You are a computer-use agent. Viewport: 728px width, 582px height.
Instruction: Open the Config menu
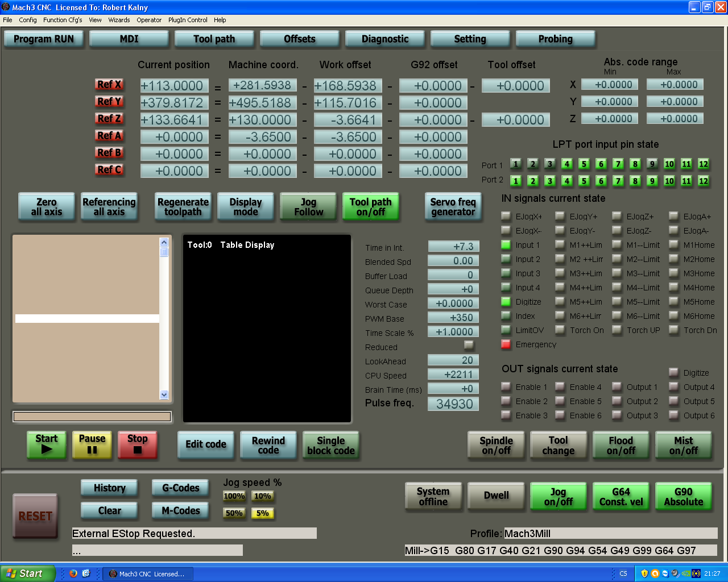point(28,20)
